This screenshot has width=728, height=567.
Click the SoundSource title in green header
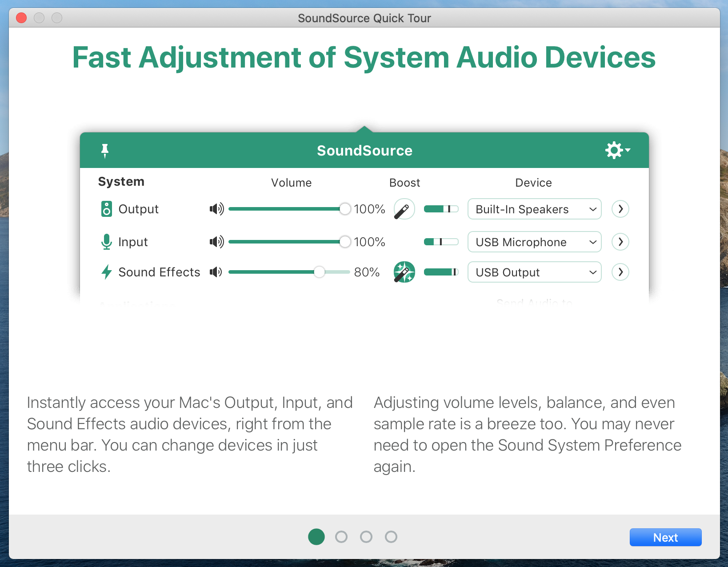(364, 151)
